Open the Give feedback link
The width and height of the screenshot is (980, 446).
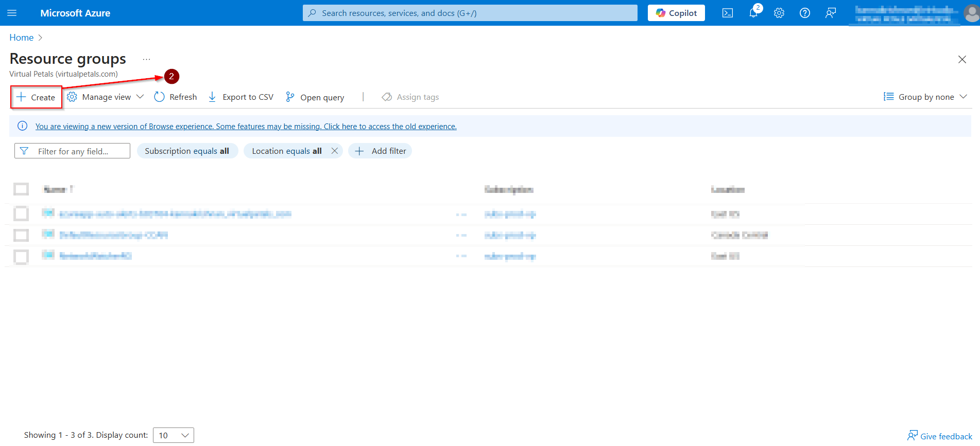(940, 436)
